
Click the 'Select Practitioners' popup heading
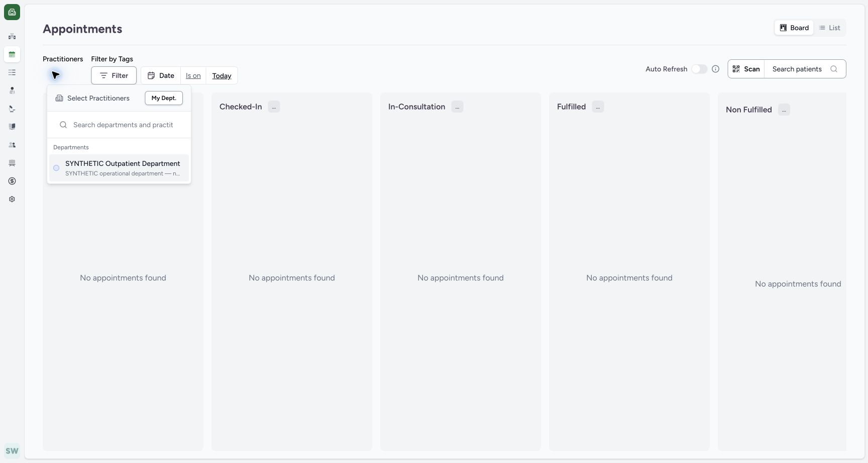coord(98,98)
